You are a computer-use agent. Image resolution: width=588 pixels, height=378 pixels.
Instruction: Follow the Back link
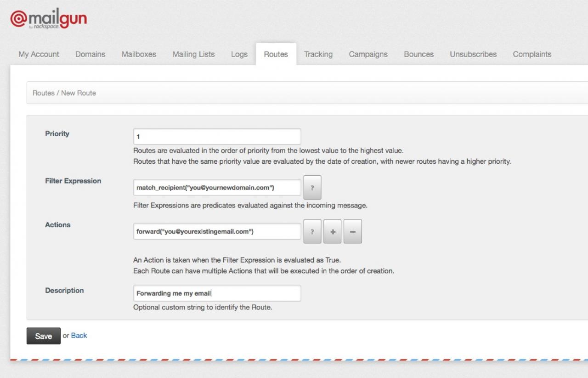79,335
